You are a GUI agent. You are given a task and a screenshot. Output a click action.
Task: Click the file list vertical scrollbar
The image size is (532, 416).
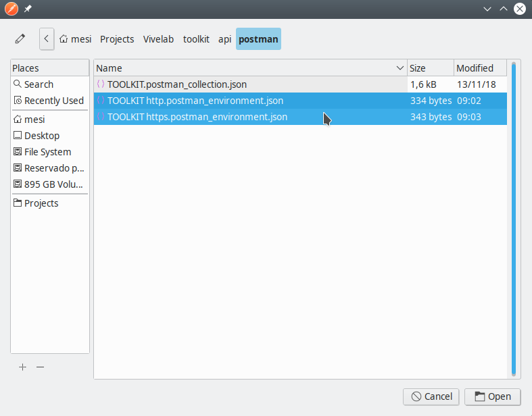click(514, 219)
